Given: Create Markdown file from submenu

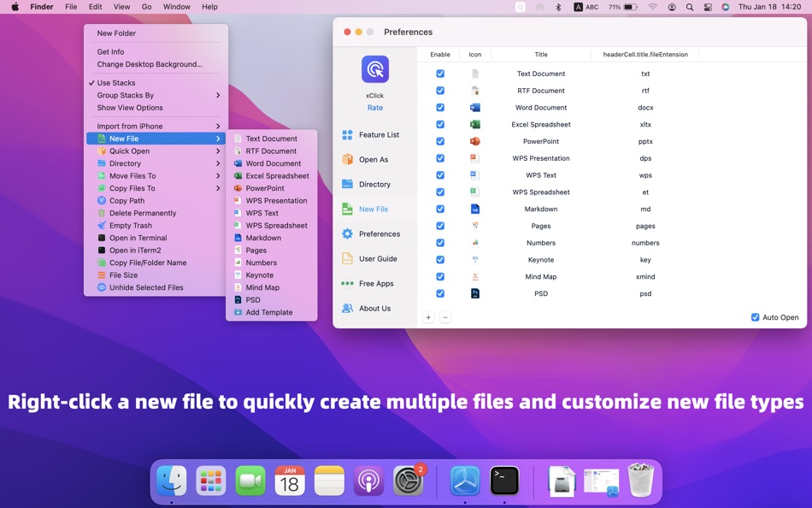Looking at the screenshot, I should point(271,238).
